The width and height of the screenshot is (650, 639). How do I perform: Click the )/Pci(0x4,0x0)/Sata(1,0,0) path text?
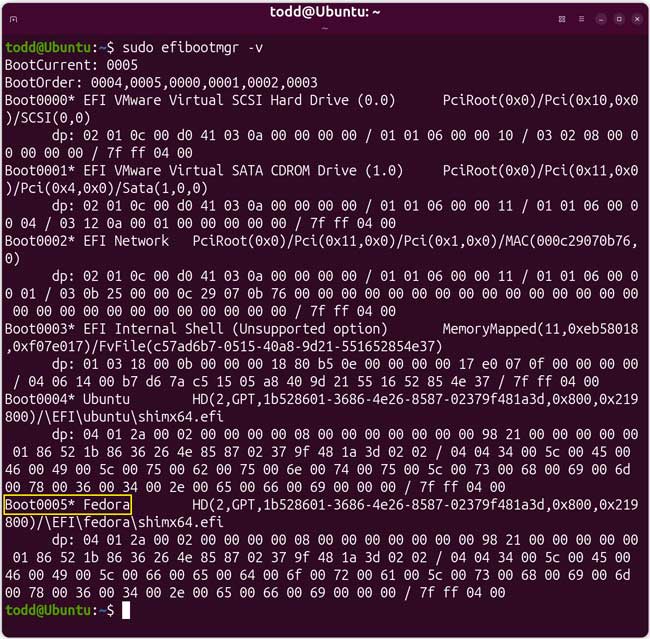pos(106,188)
